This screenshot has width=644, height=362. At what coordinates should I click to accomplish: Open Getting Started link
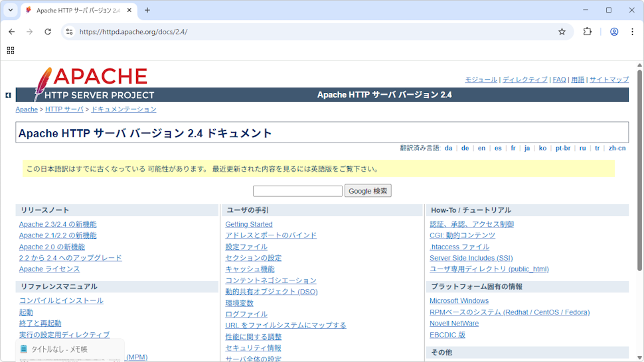pyautogui.click(x=249, y=224)
